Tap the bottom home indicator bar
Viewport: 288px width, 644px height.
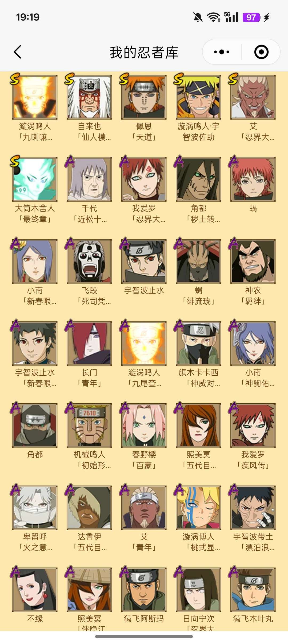pos(144,637)
